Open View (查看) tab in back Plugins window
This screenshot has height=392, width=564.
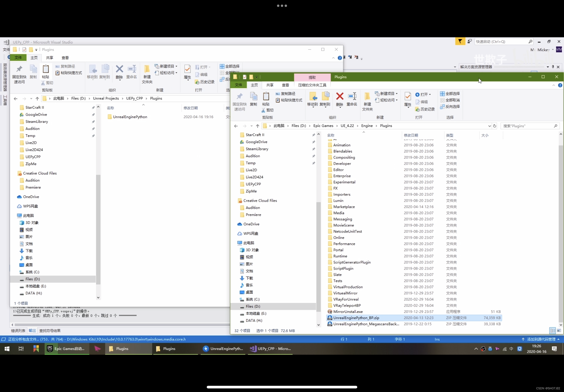(65, 58)
